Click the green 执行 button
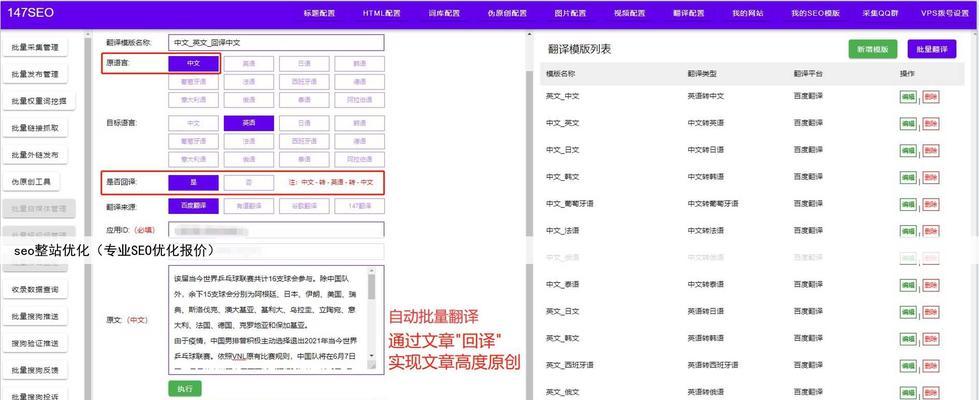 tap(185, 388)
